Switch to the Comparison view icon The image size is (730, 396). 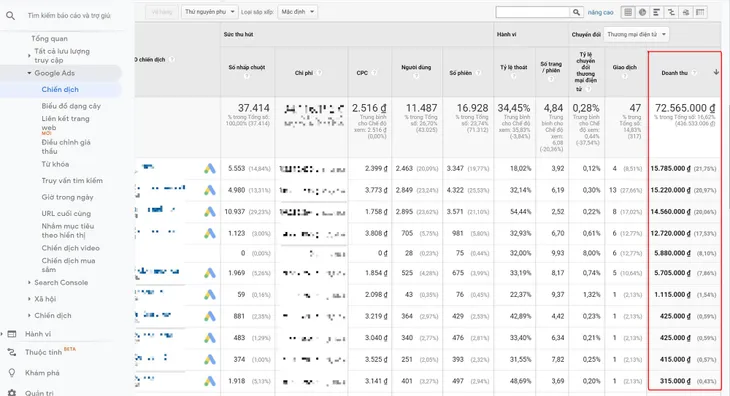coord(671,12)
